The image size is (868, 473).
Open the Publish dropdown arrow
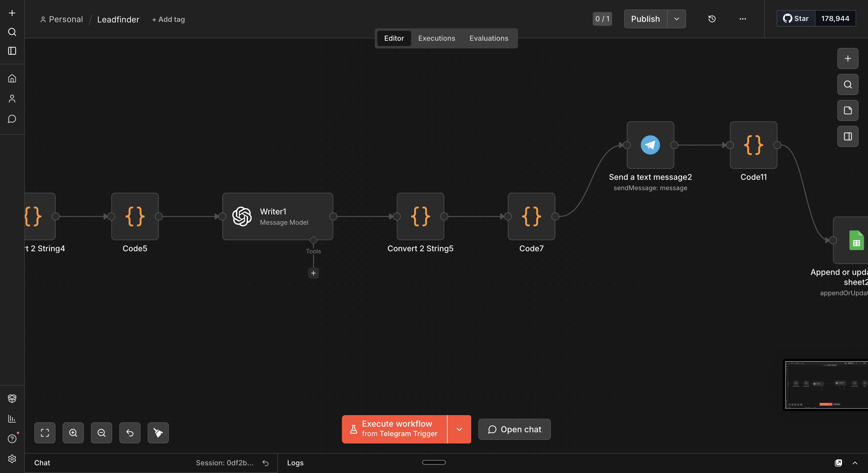coord(676,19)
